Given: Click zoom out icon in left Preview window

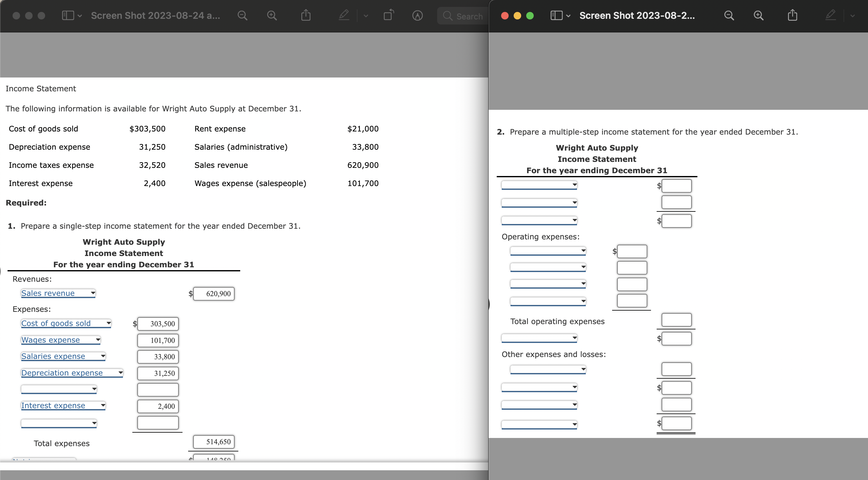Looking at the screenshot, I should point(242,15).
